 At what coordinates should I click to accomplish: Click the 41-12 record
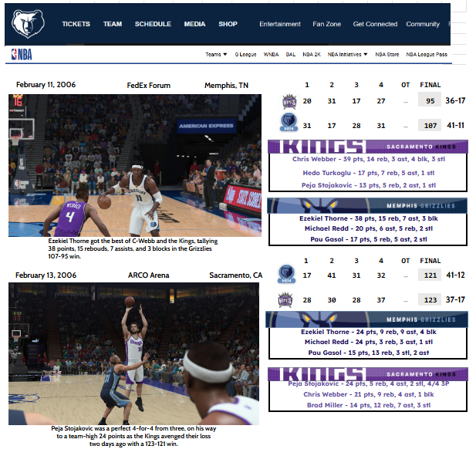(x=455, y=275)
